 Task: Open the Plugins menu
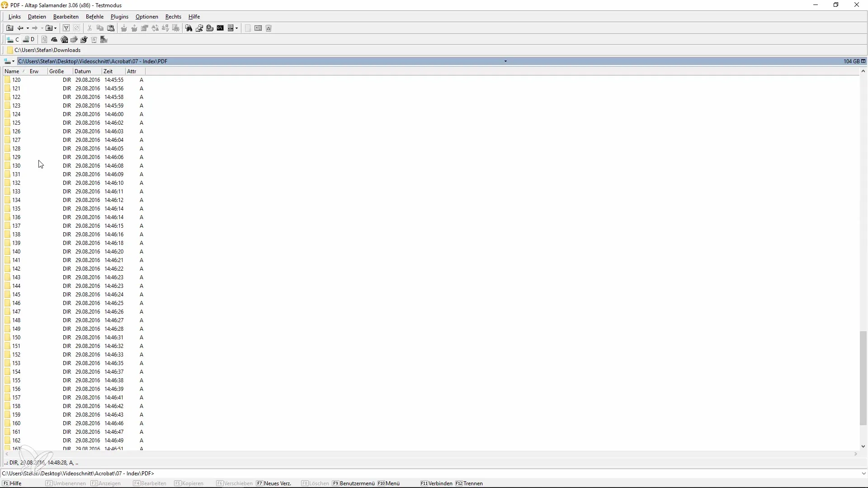coord(120,17)
